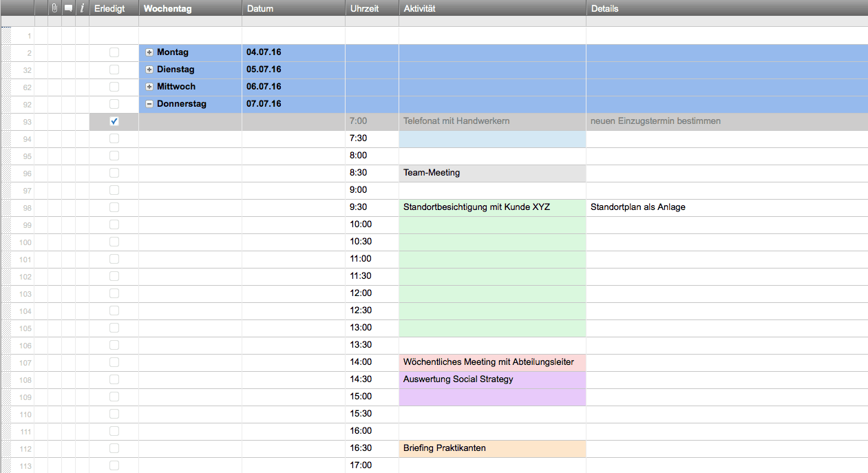Select the Wochentag column header
This screenshot has width=868, height=473.
(190, 9)
